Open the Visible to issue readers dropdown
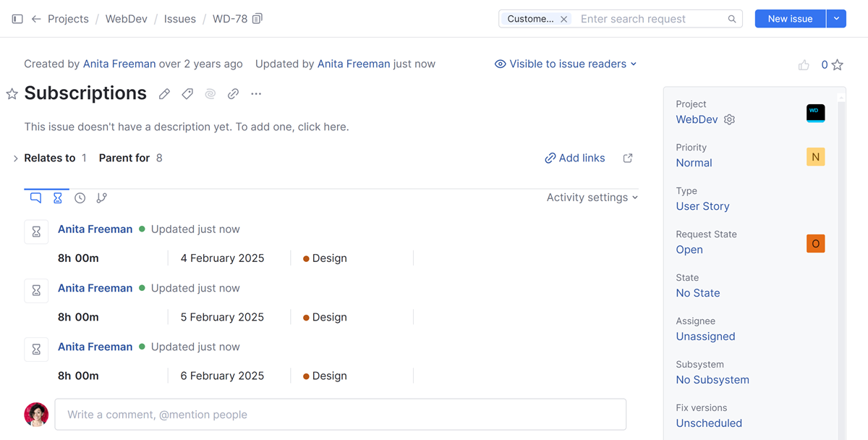 click(566, 64)
